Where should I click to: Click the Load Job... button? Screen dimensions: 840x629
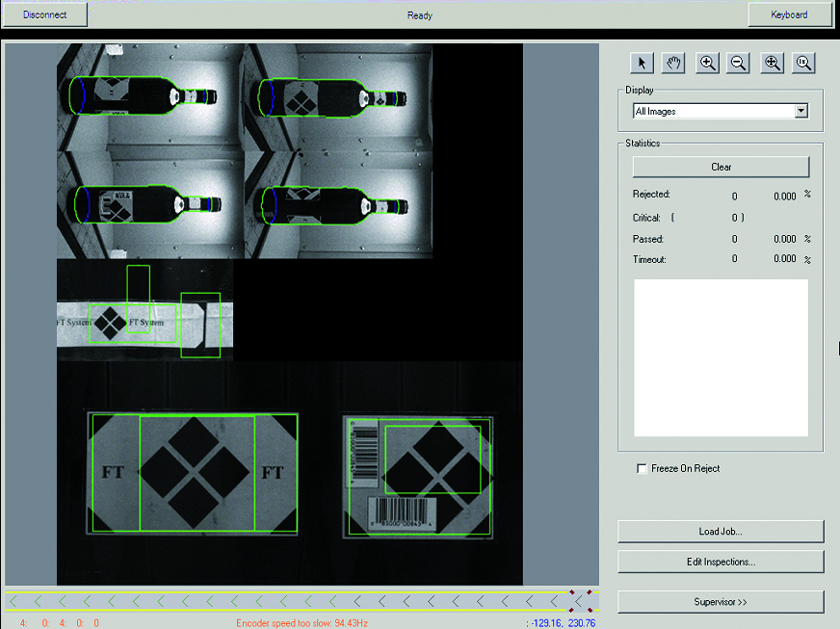[721, 532]
